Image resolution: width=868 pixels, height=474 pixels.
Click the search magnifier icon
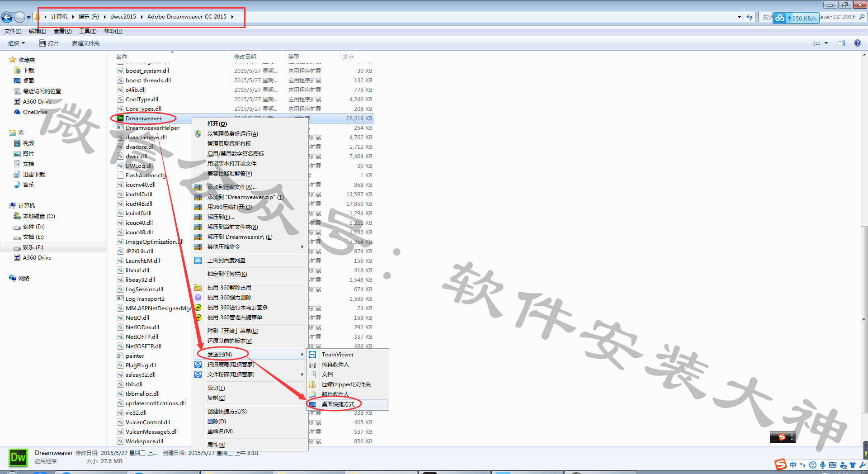pos(862,17)
